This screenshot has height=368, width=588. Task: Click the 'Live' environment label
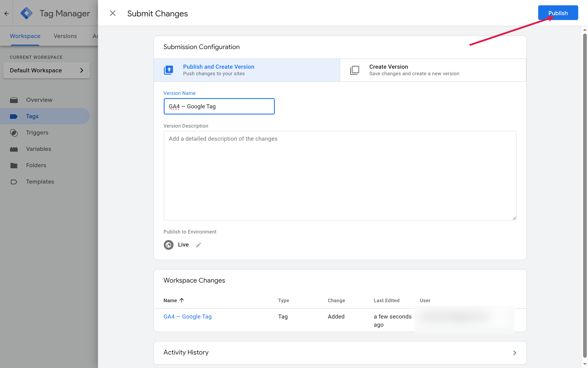tap(183, 245)
